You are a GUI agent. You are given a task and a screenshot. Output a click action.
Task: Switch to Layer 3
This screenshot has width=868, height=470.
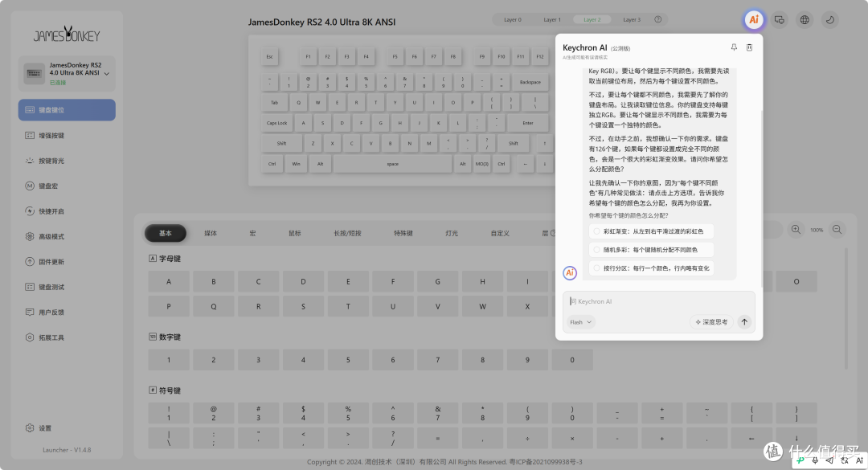pos(632,19)
